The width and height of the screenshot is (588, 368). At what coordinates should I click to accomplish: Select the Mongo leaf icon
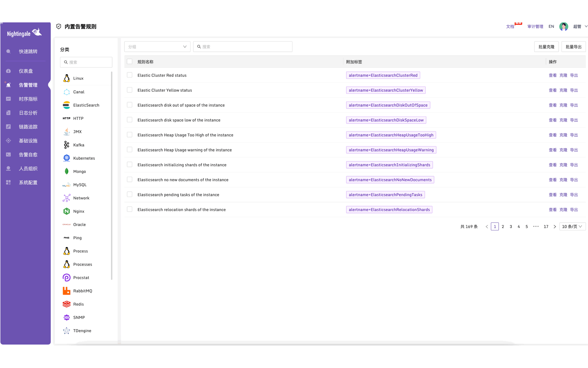(x=66, y=171)
